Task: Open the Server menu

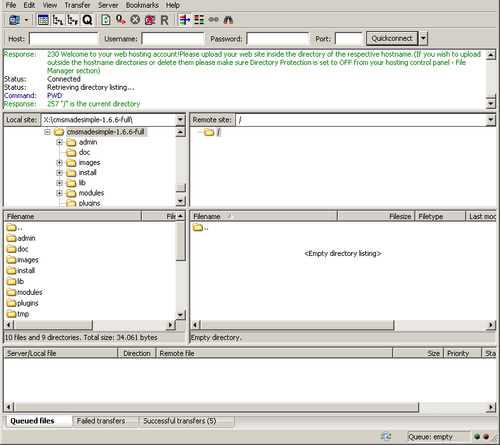Action: (x=108, y=5)
